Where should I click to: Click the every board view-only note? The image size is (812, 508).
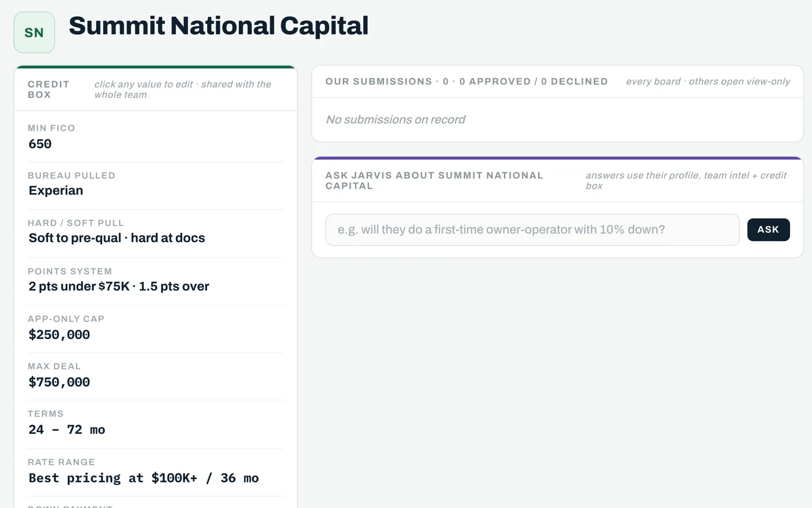pos(708,82)
